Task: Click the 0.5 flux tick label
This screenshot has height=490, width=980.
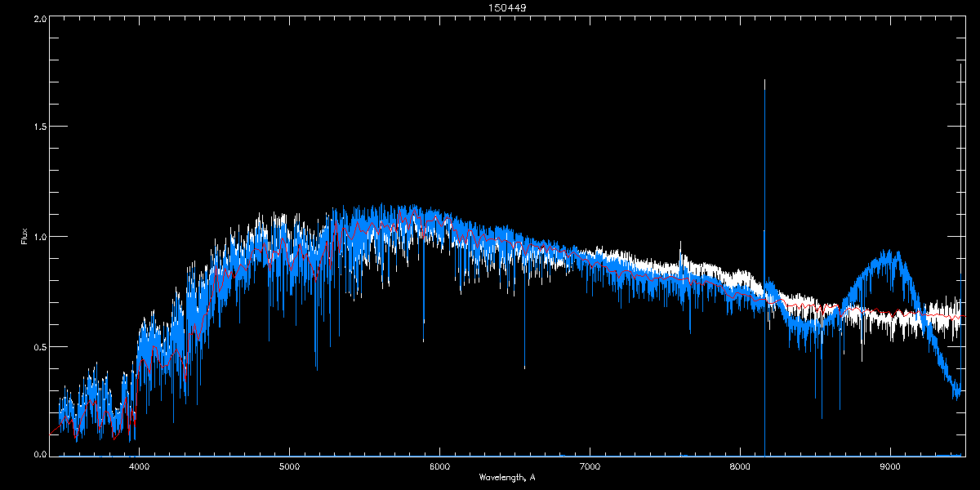Action: pos(39,346)
